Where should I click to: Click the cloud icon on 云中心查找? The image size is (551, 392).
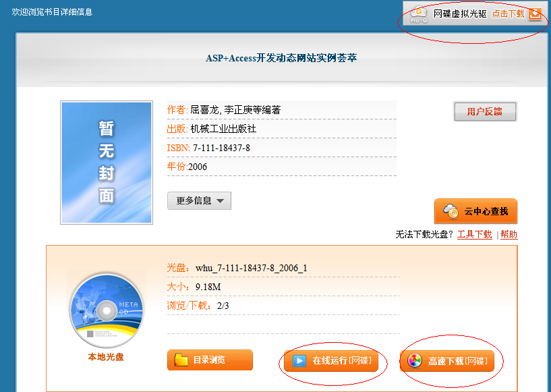[450, 212]
